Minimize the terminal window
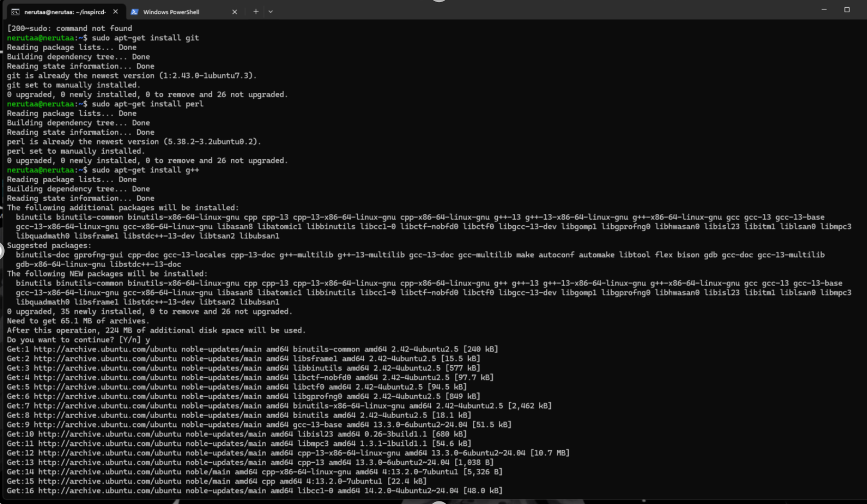Image resolution: width=867 pixels, height=504 pixels. (824, 10)
